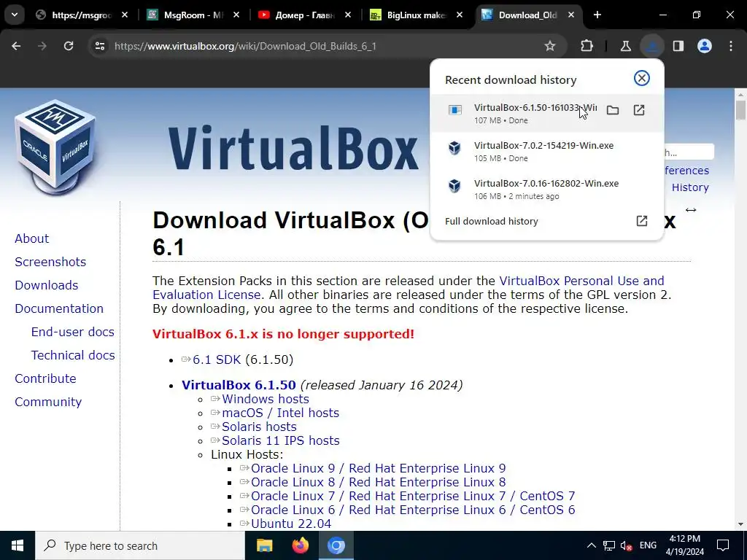The height and width of the screenshot is (560, 747).
Task: Close the BigLinux maker tab
Action: (x=460, y=15)
